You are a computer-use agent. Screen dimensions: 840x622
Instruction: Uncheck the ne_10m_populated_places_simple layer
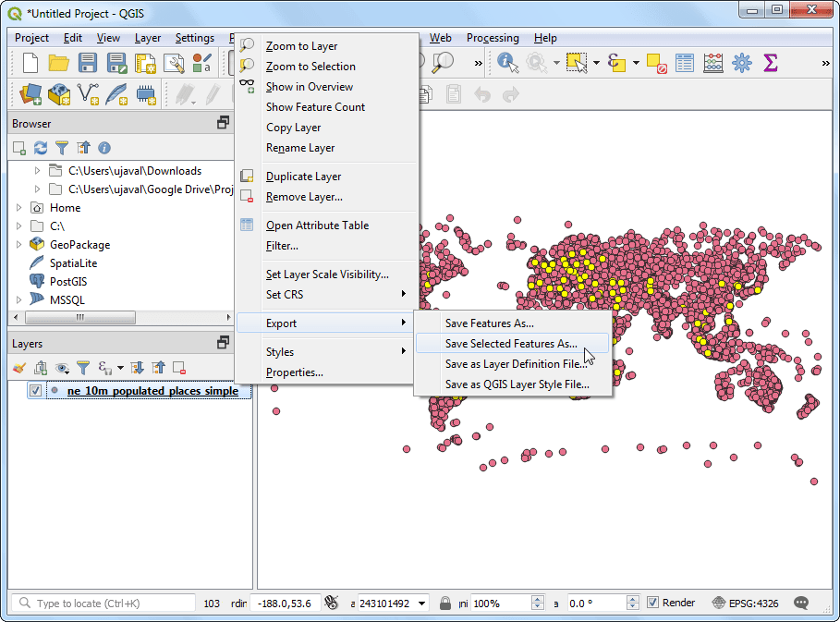(x=35, y=389)
